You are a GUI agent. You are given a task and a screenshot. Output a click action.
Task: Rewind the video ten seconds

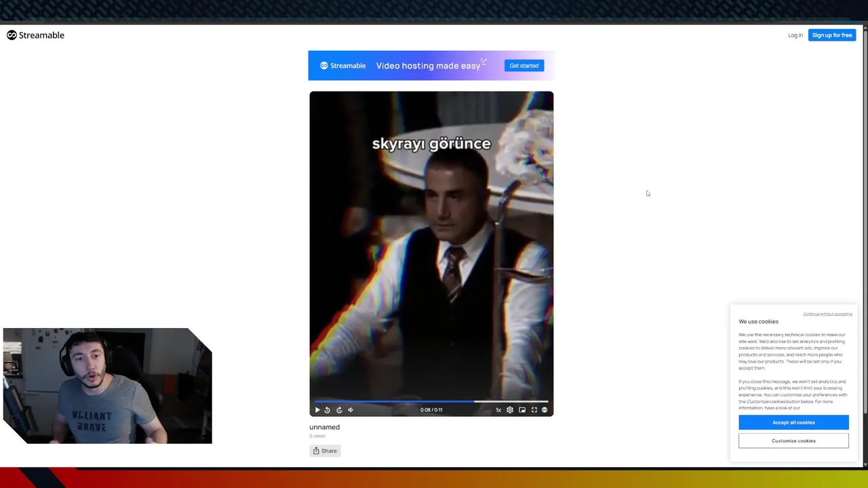click(328, 410)
